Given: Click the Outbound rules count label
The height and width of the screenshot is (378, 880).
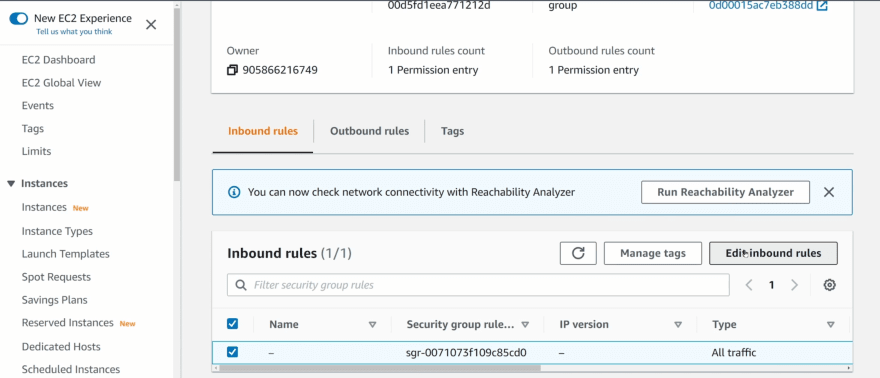Looking at the screenshot, I should coord(602,50).
